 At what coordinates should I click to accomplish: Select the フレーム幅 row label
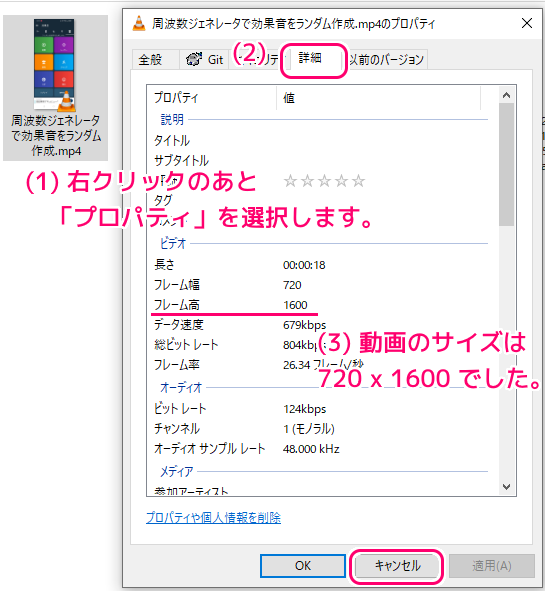177,285
